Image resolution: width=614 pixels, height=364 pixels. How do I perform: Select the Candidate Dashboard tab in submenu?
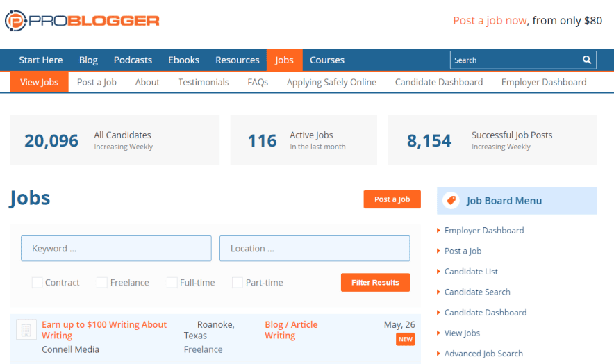(439, 82)
